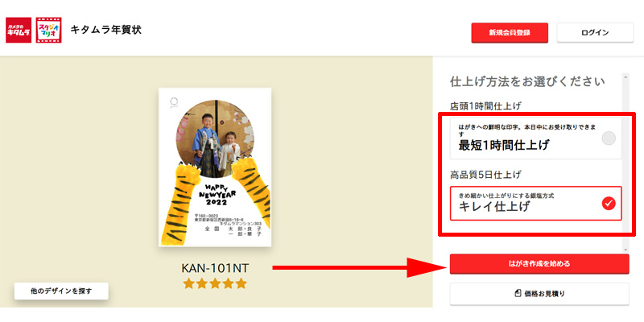Click the スタジオマリオ logo icon
This screenshot has width=644, height=322.
point(49,30)
